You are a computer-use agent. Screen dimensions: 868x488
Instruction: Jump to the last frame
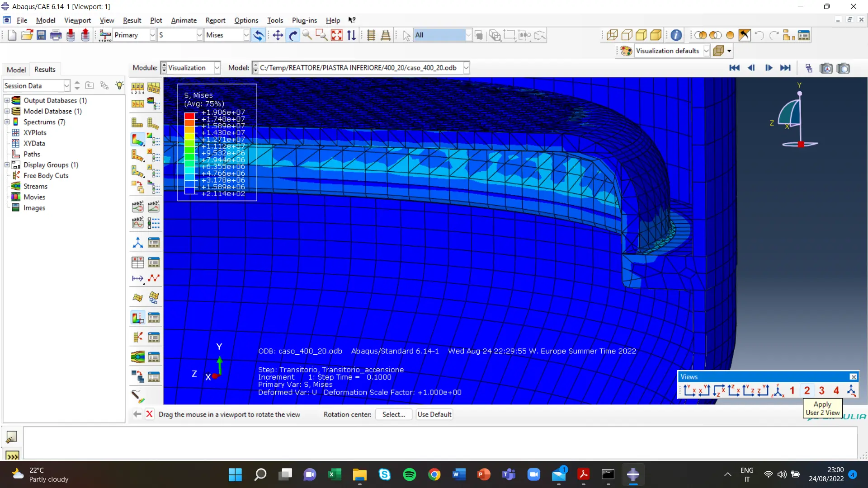pyautogui.click(x=785, y=68)
